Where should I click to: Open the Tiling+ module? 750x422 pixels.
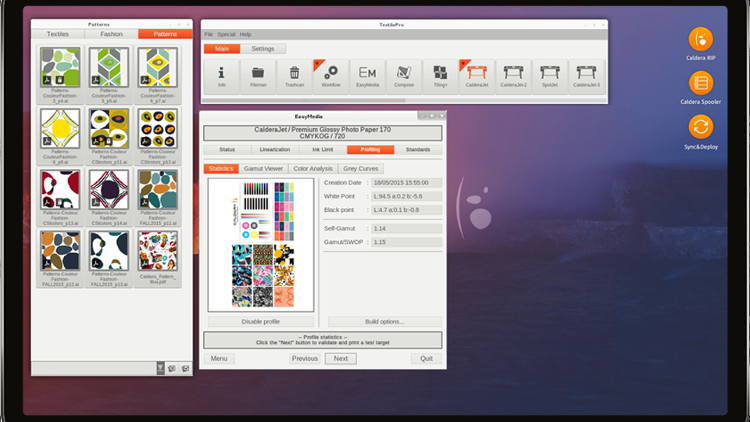pyautogui.click(x=440, y=75)
